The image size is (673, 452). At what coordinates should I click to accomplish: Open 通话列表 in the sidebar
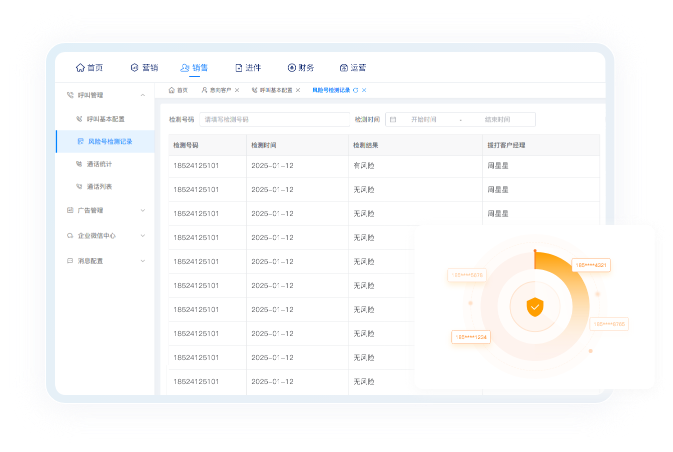[x=99, y=187]
